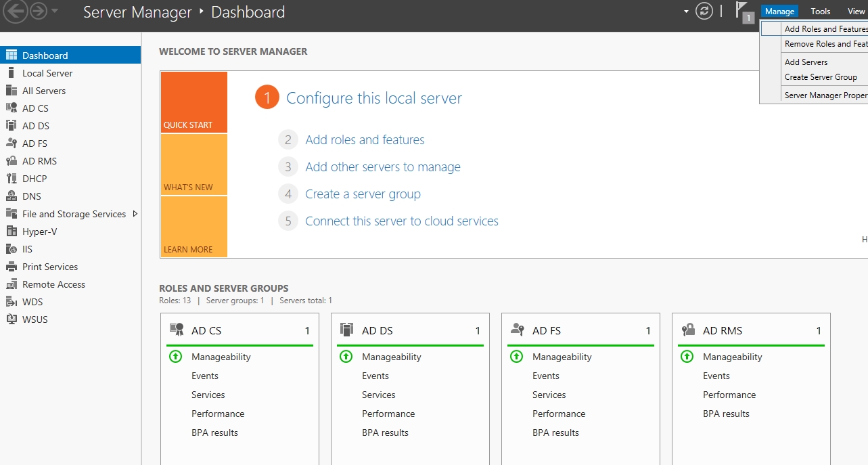Switch to the WHAT'S NEW tab
The height and width of the screenshot is (465, 868).
pyautogui.click(x=194, y=164)
